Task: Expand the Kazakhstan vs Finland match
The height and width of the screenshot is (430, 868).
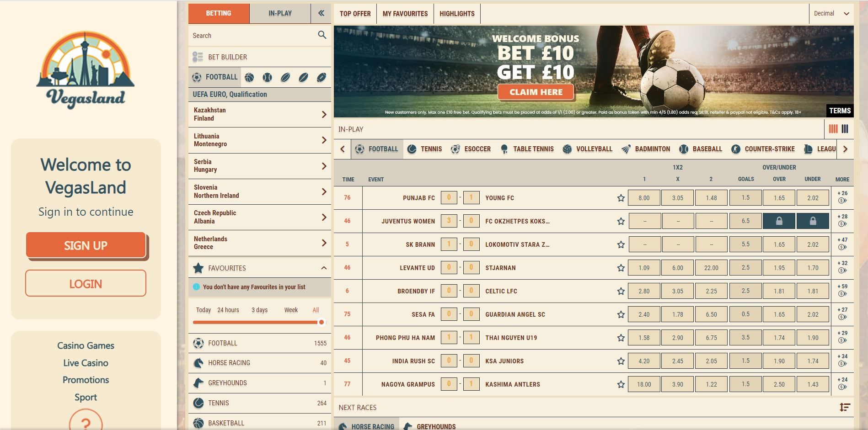Action: (324, 114)
